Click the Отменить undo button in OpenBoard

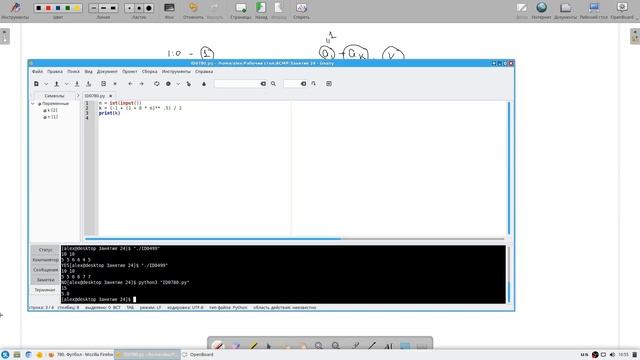pos(193,10)
